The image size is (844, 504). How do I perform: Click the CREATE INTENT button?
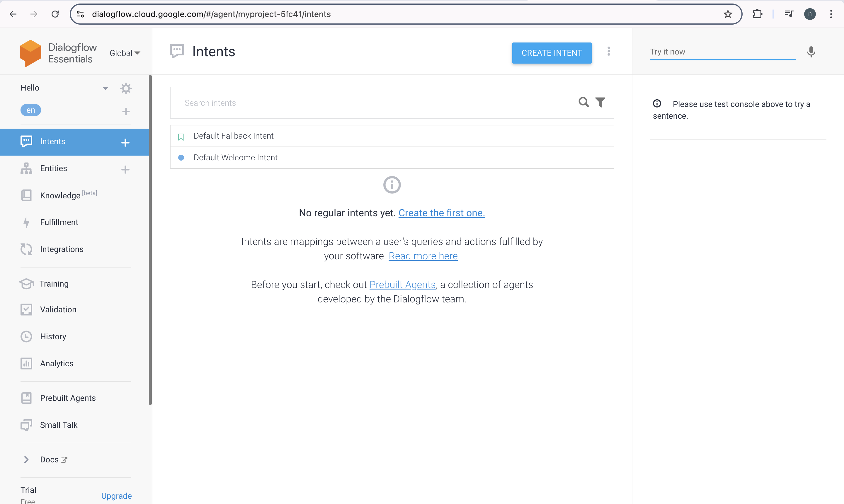pos(551,53)
